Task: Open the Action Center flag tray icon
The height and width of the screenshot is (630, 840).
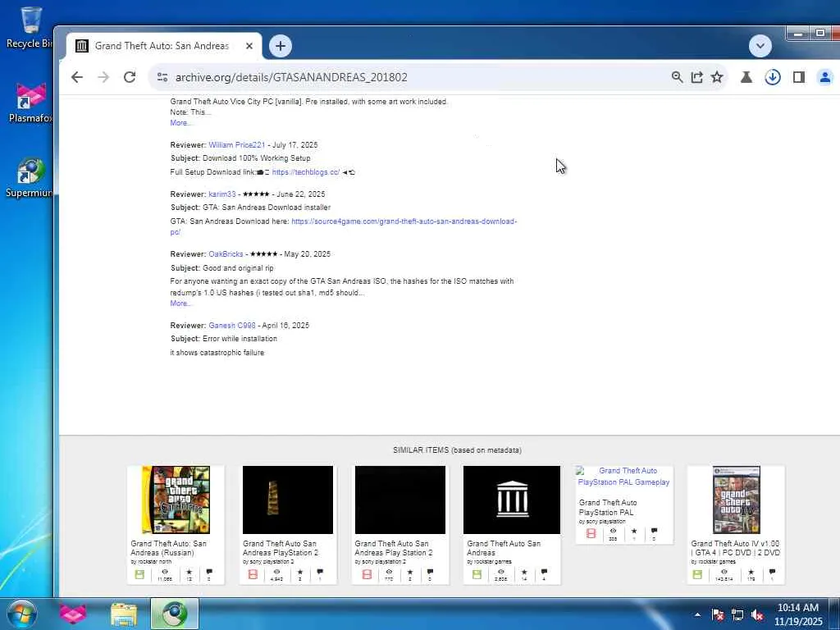Action: [x=718, y=615]
